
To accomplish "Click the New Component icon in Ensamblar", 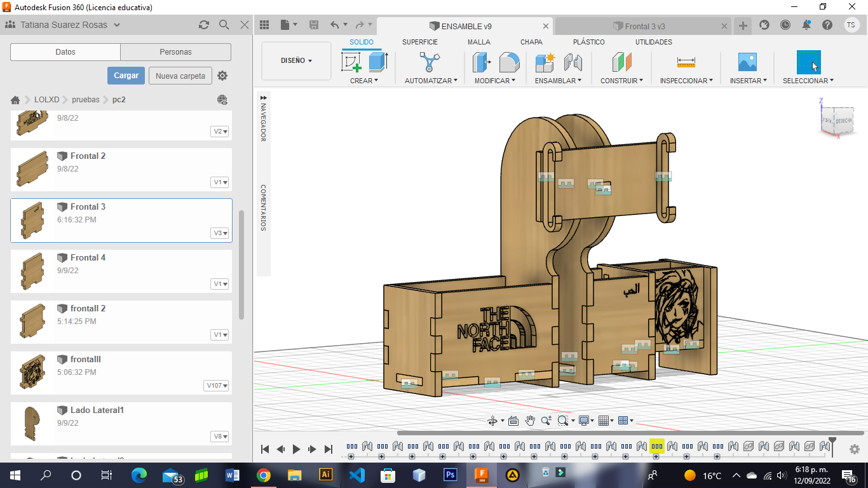I will pos(545,62).
